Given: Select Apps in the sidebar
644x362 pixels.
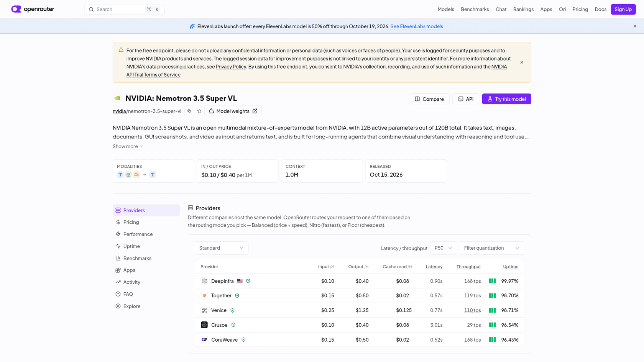Looking at the screenshot, I should click(146, 270).
